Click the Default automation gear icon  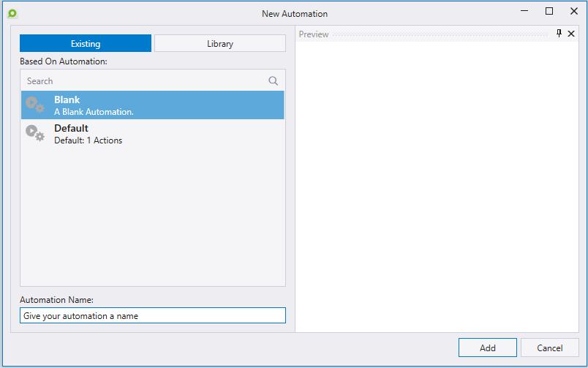[x=35, y=133]
